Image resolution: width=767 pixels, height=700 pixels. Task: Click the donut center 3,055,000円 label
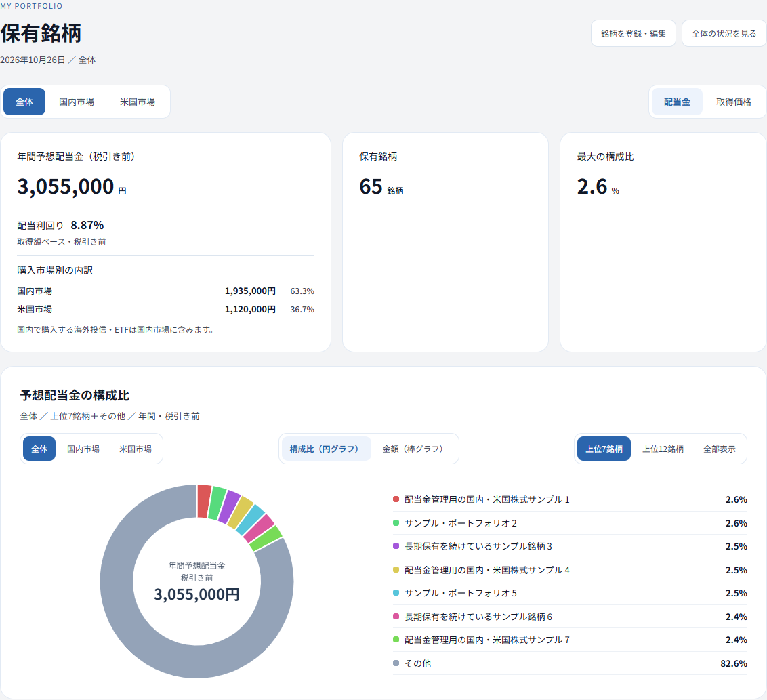tap(196, 594)
